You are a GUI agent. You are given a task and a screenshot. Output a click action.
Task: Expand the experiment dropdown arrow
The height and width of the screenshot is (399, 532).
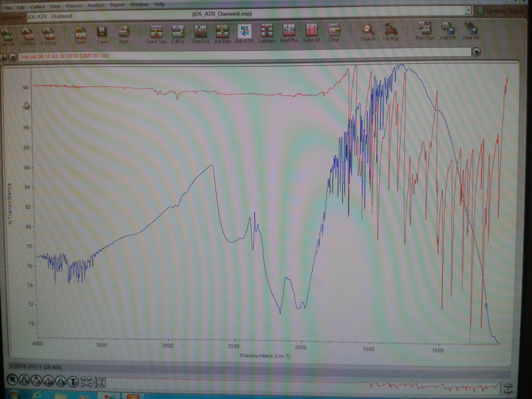[x=468, y=10]
